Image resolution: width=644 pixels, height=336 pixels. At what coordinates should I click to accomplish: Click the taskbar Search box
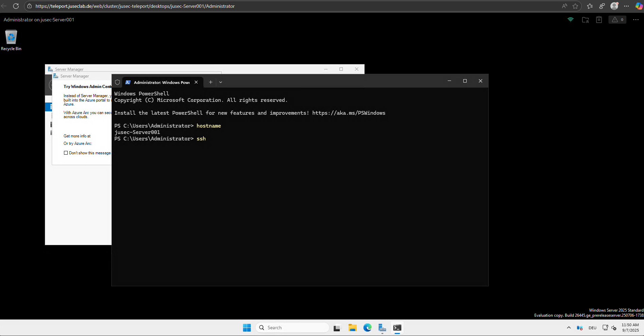click(292, 328)
